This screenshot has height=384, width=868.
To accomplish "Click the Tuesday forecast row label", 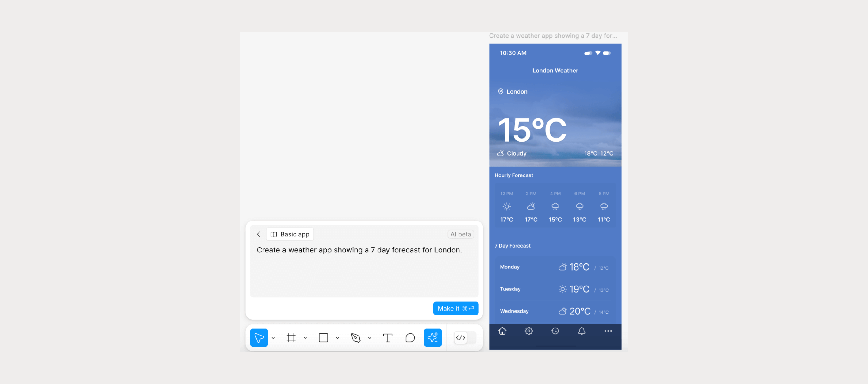I will [510, 289].
